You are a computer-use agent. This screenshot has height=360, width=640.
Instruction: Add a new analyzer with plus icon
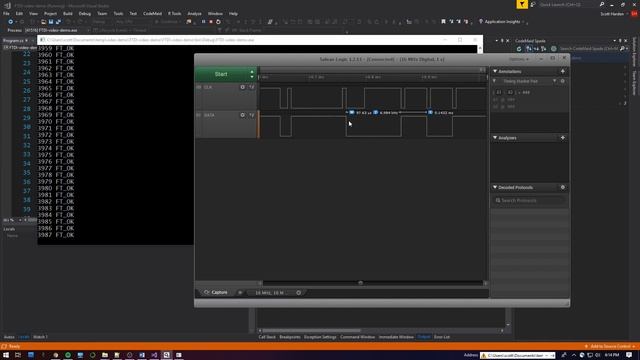point(562,138)
